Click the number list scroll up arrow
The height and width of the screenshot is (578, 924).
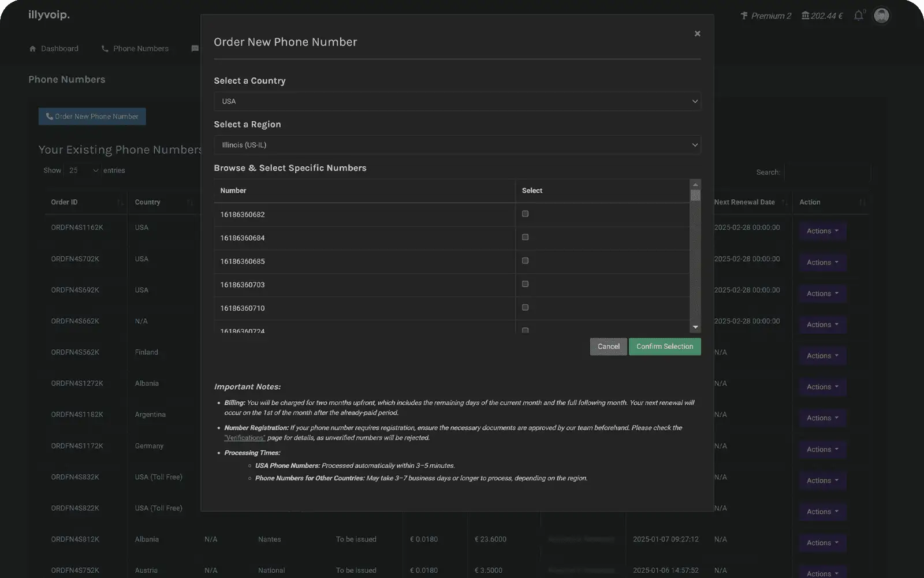695,185
